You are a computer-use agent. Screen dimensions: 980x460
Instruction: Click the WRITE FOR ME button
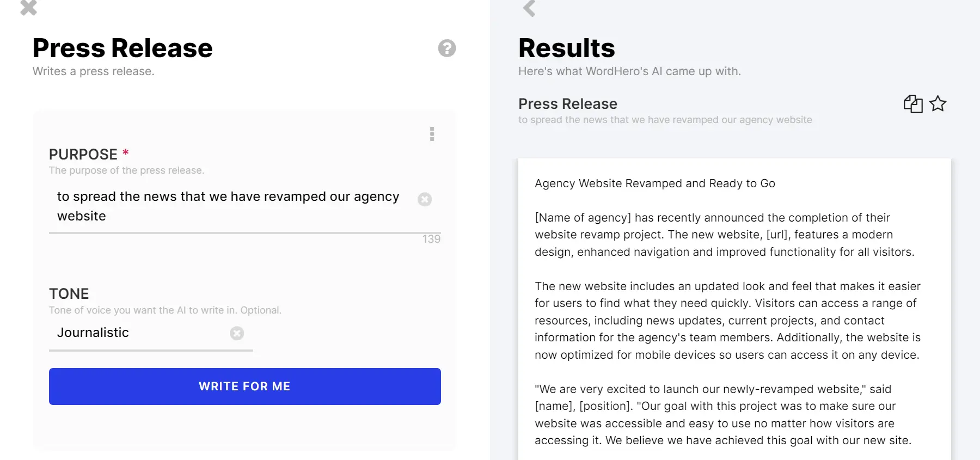(245, 387)
